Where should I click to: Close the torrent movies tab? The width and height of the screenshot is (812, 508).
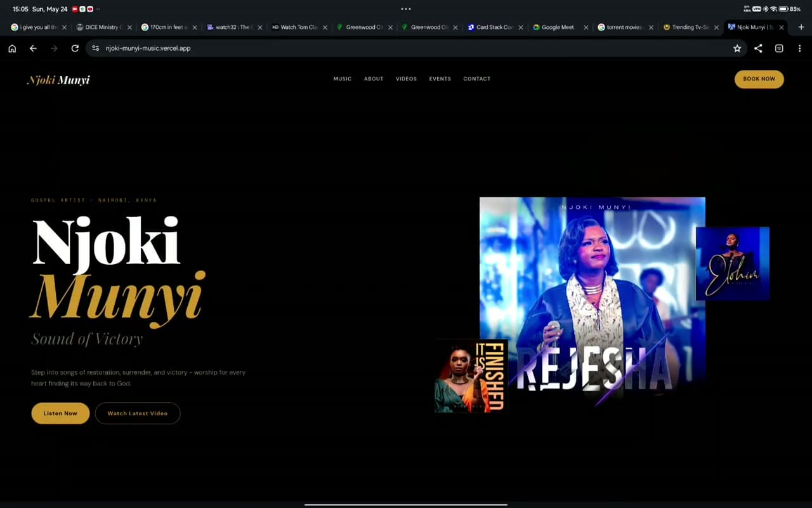(651, 27)
